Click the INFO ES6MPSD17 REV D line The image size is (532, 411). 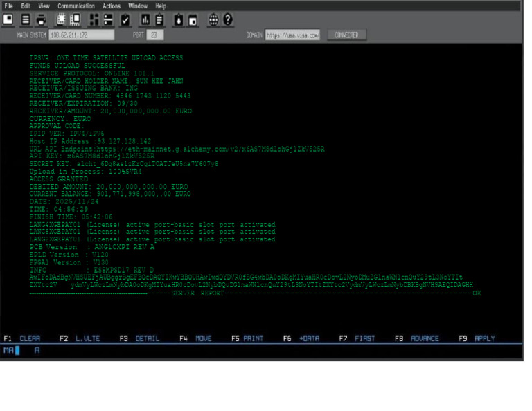coord(91,270)
